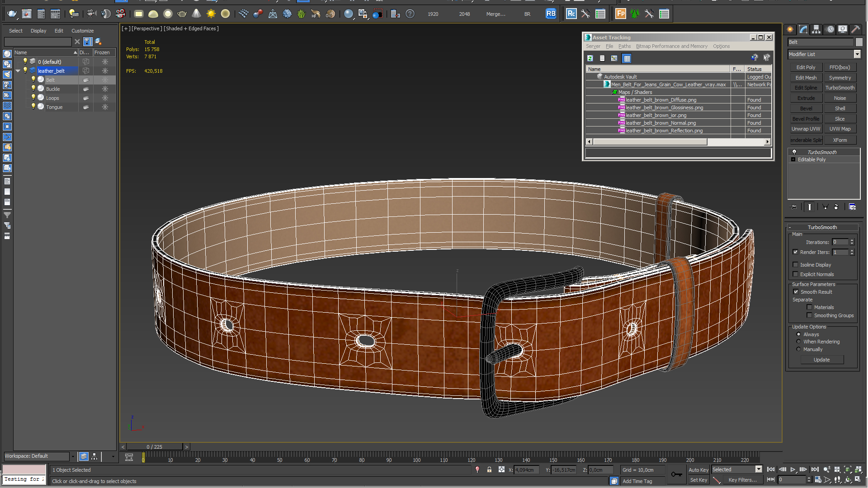Open the Perspective viewport label menu
868x488 pixels.
(146, 28)
